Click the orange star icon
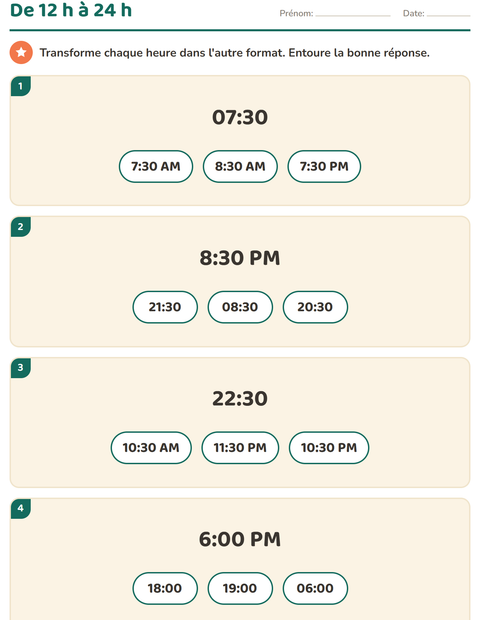Image resolution: width=480 pixels, height=620 pixels. coord(21,52)
